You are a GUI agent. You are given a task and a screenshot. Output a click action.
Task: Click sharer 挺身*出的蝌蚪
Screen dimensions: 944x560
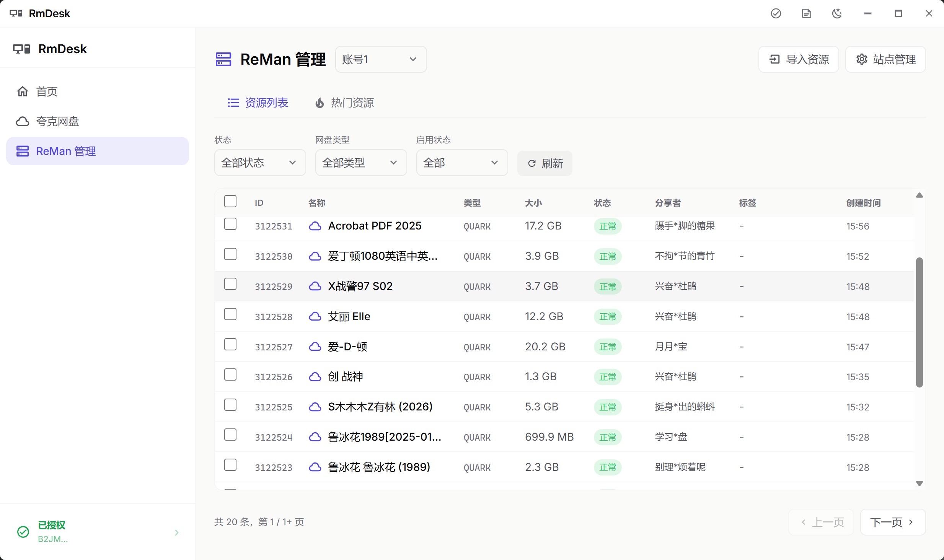pyautogui.click(x=685, y=407)
